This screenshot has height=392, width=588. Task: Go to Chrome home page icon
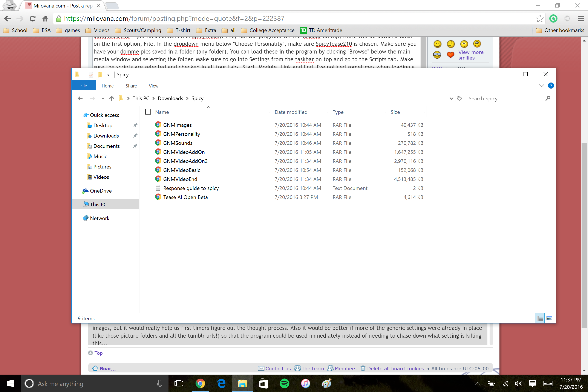pyautogui.click(x=45, y=18)
